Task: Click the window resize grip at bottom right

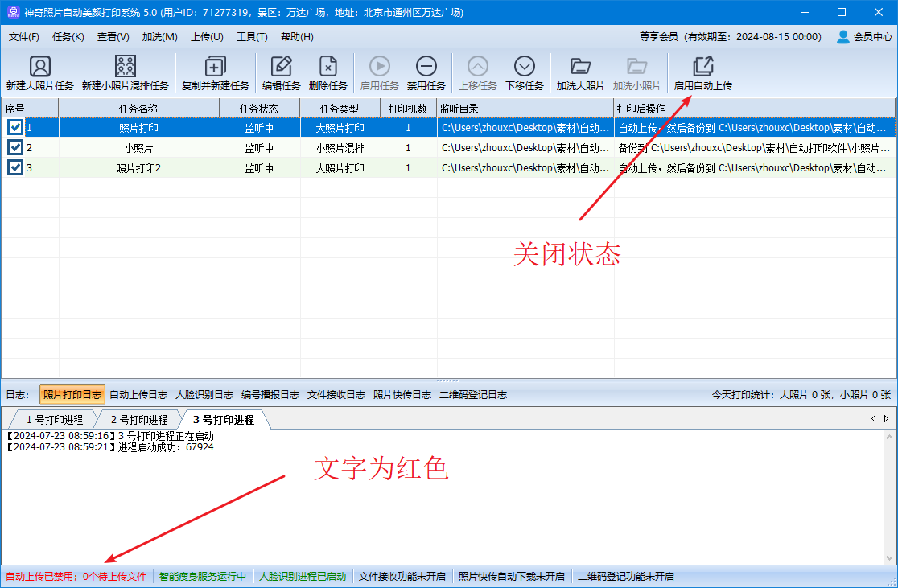Action: (892, 582)
